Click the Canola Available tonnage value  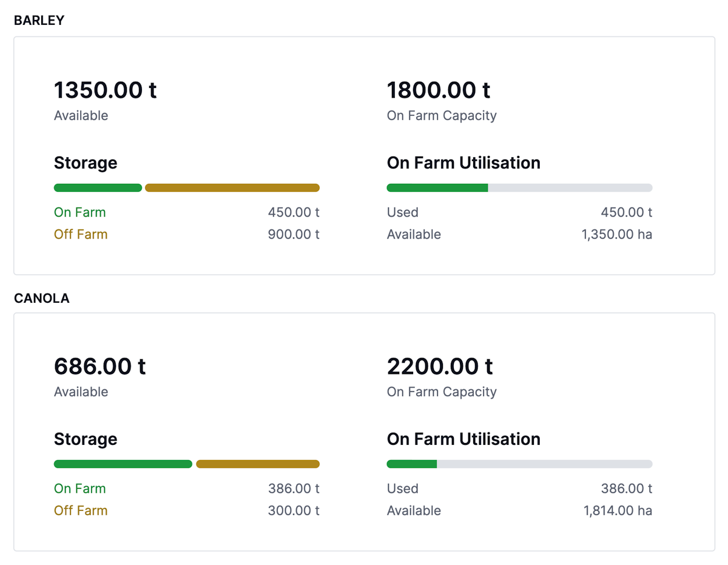[99, 366]
